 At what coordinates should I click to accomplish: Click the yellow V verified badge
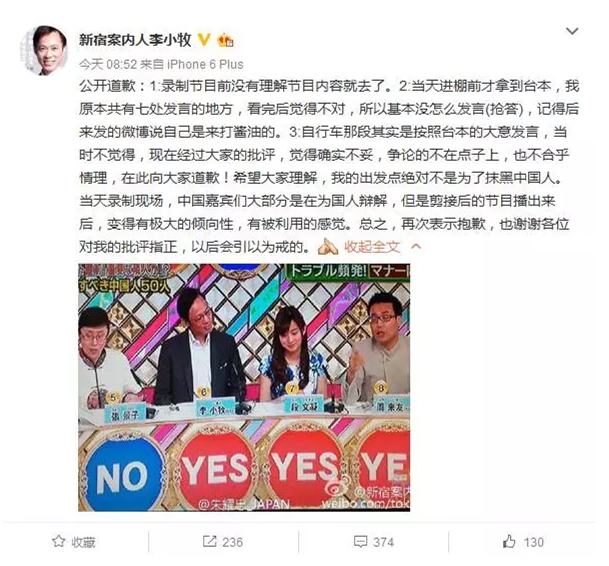(x=204, y=39)
